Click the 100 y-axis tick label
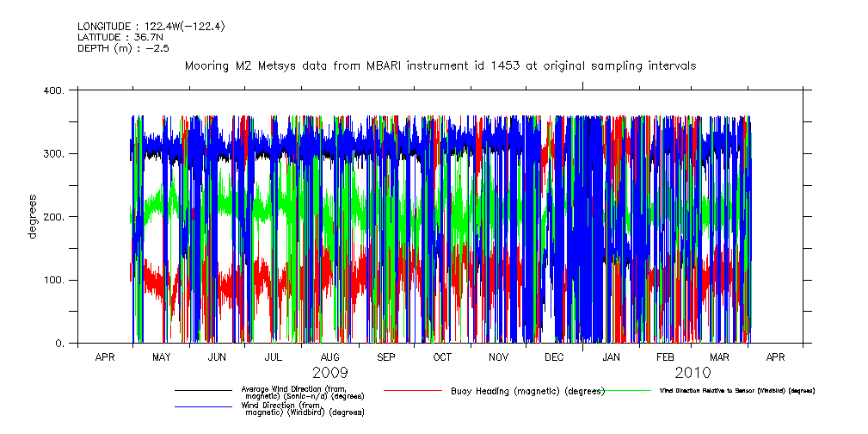 tap(54, 281)
